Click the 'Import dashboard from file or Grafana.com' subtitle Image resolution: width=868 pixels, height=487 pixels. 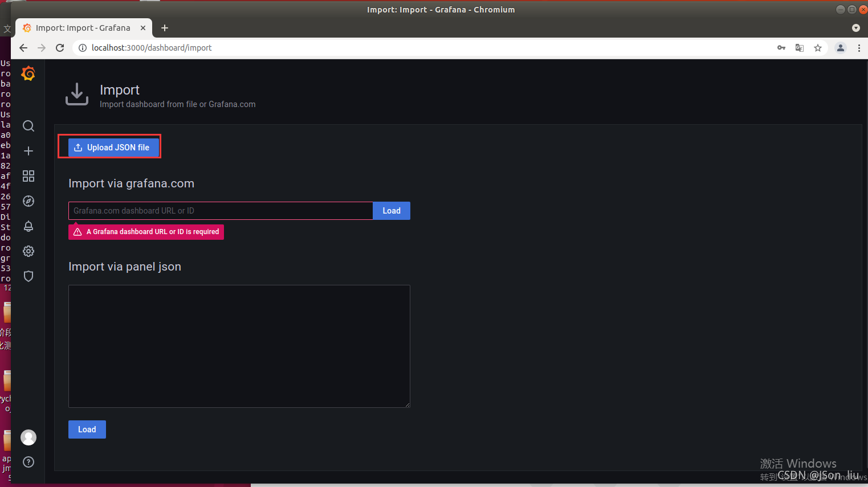coord(178,104)
